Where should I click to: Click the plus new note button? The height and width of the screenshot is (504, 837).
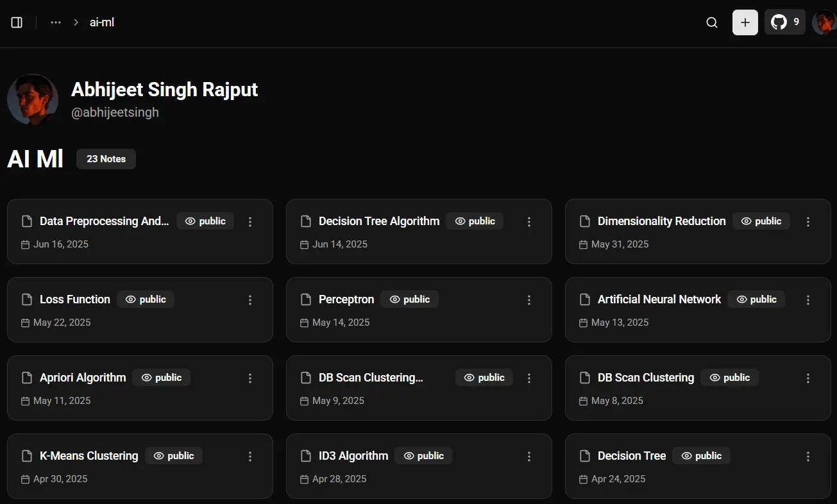coord(745,22)
